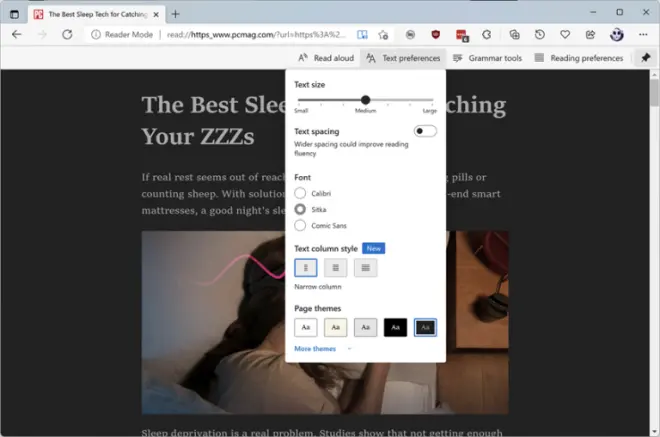Open the red shield extension icon
Image resolution: width=660 pixels, height=437 pixels.
tap(436, 35)
